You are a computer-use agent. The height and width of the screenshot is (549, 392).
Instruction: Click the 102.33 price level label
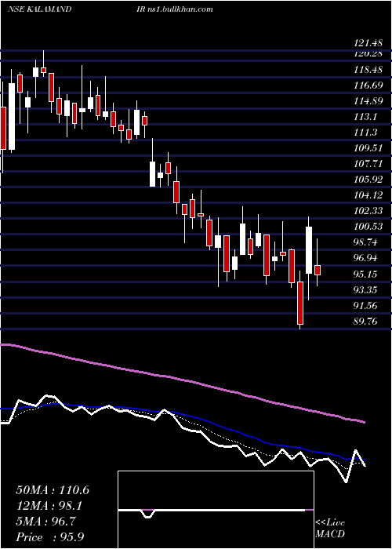(x=367, y=211)
